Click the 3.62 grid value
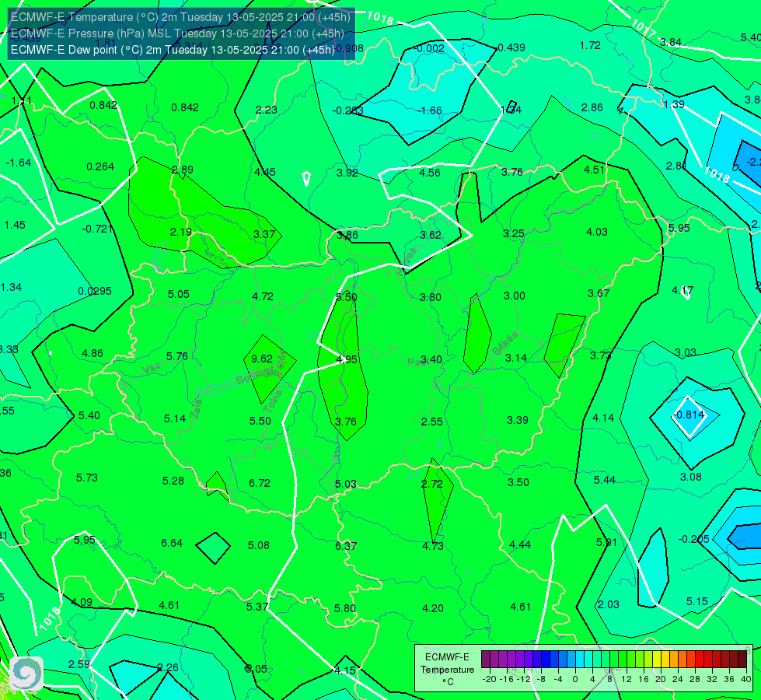This screenshot has width=761, height=700. tap(430, 235)
